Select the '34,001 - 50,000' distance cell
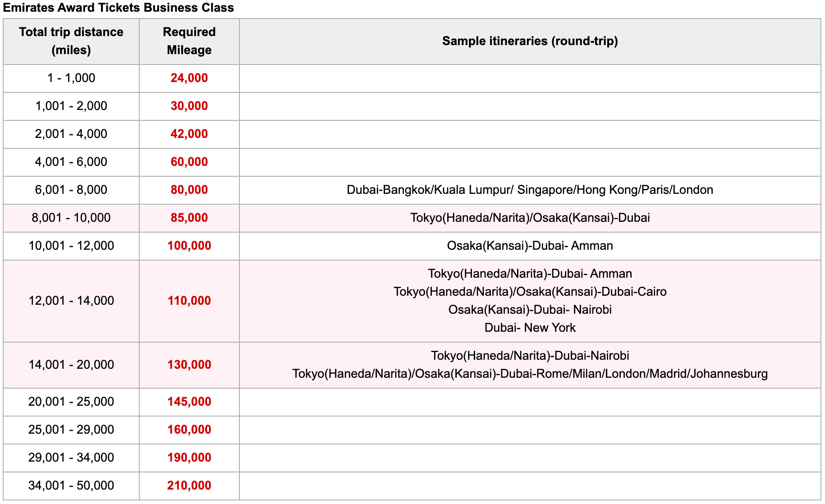 click(x=71, y=486)
